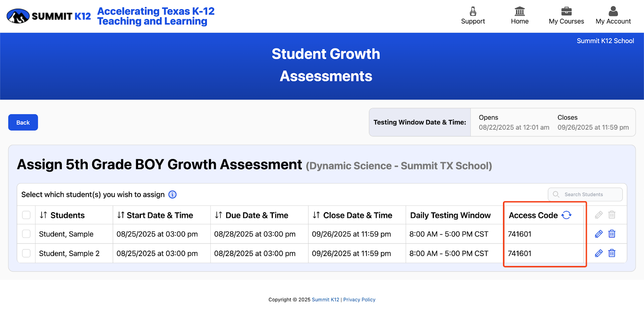Click the Student, Sample start date cell
Viewport: 644px width, 320px height.
coord(157,234)
